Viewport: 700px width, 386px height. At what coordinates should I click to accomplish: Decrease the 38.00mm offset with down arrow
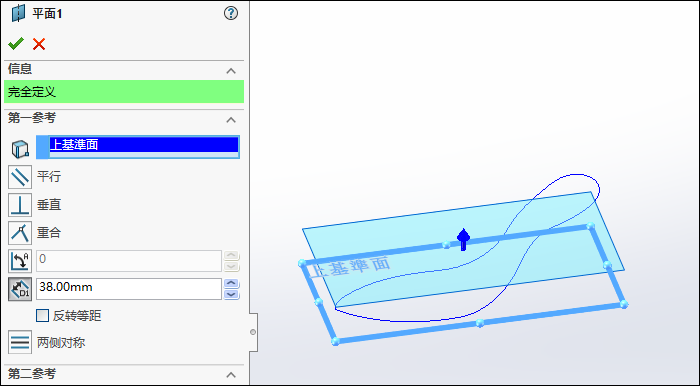pyautogui.click(x=231, y=295)
